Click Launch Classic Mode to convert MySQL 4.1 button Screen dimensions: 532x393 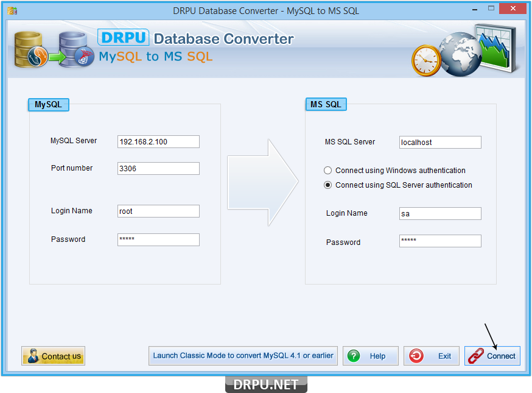[243, 356]
